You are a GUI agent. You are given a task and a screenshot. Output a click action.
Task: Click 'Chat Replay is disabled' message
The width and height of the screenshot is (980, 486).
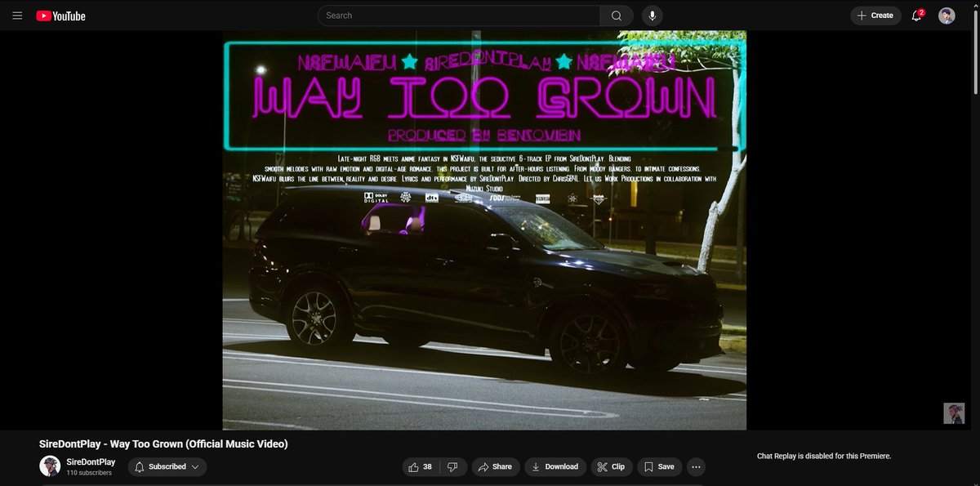point(824,456)
